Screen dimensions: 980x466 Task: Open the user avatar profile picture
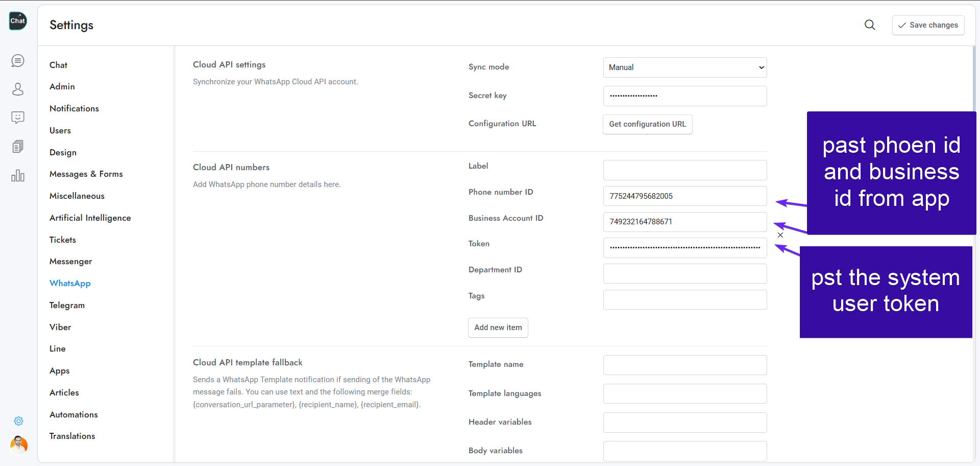coord(18,445)
